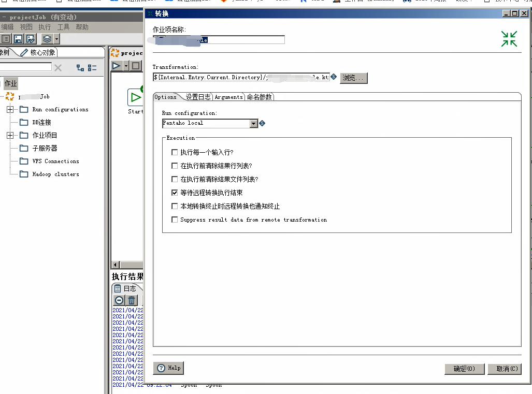This screenshot has height=394, width=532.
Task: Expand the Run configurations tree node
Action: 10,109
